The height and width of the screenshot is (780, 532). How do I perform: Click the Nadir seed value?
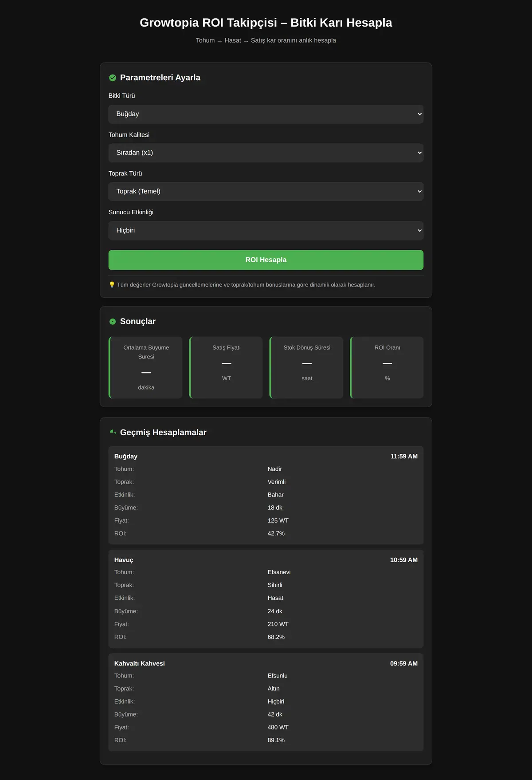[275, 469]
